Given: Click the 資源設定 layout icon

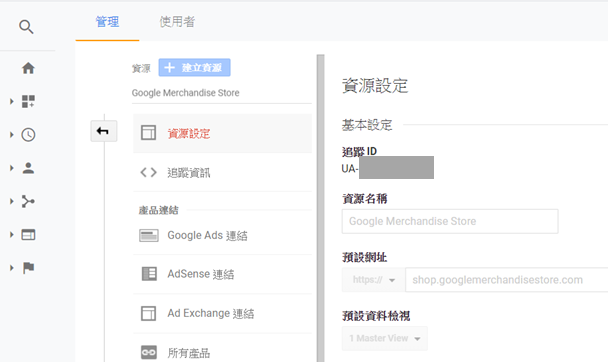Looking at the screenshot, I should [149, 133].
